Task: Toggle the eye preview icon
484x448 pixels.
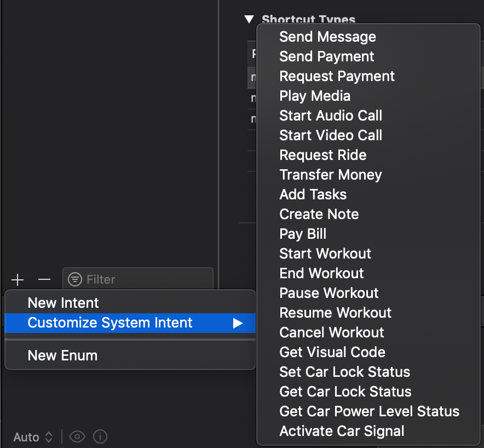Action: (x=77, y=436)
